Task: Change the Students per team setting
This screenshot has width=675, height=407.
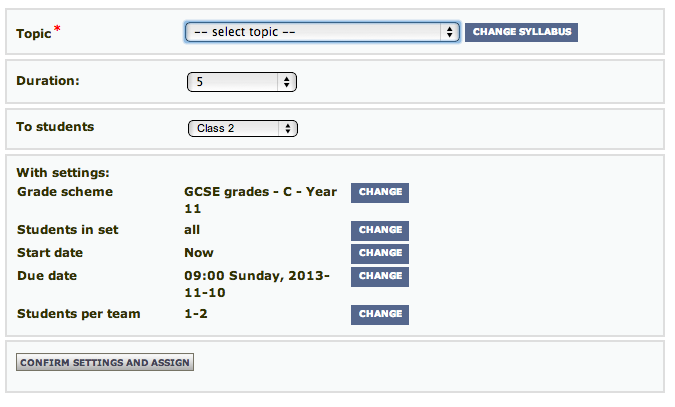Action: pos(380,314)
